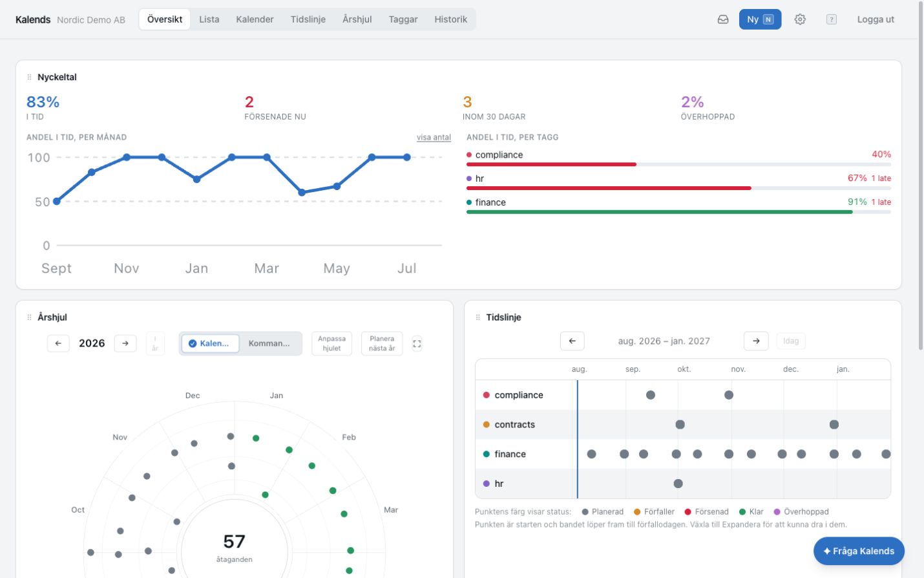Open the Historik tab
The height and width of the screenshot is (578, 924).
point(451,19)
